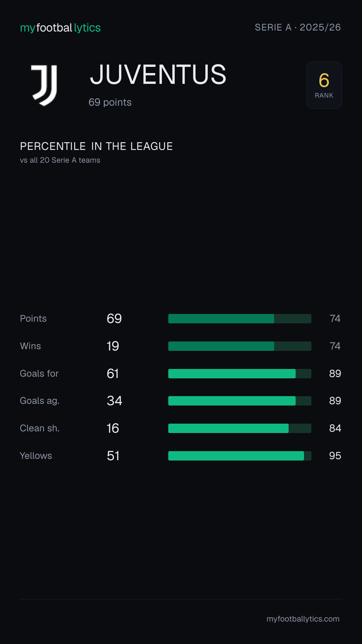Click the Wins percentile bar
The image size is (362, 644).
click(x=240, y=346)
